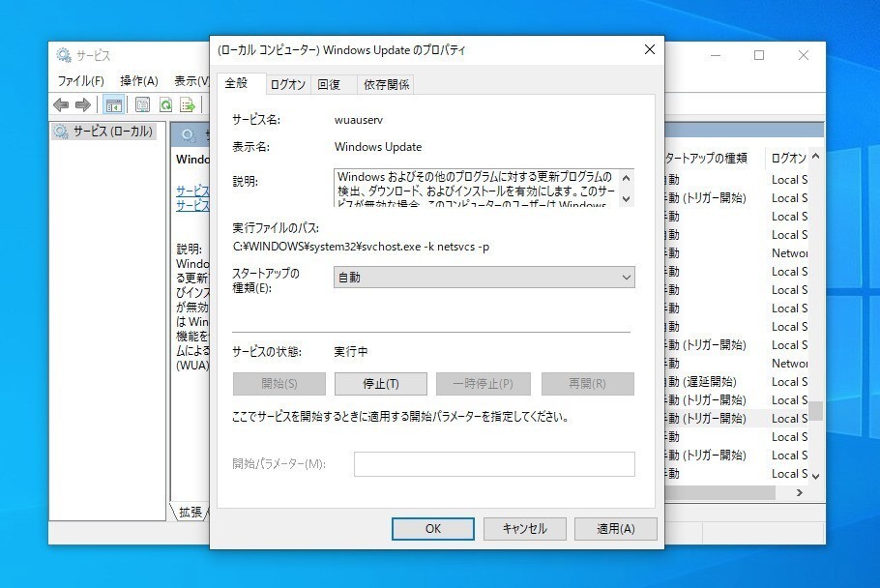Click description box scroll up arrow
Viewport: 880px width, 588px height.
tap(627, 178)
